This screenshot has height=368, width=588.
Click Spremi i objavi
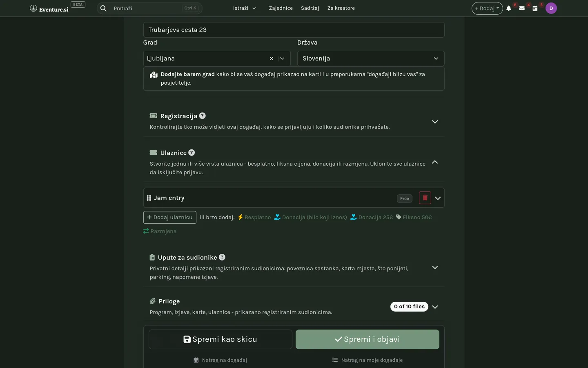tap(367, 339)
